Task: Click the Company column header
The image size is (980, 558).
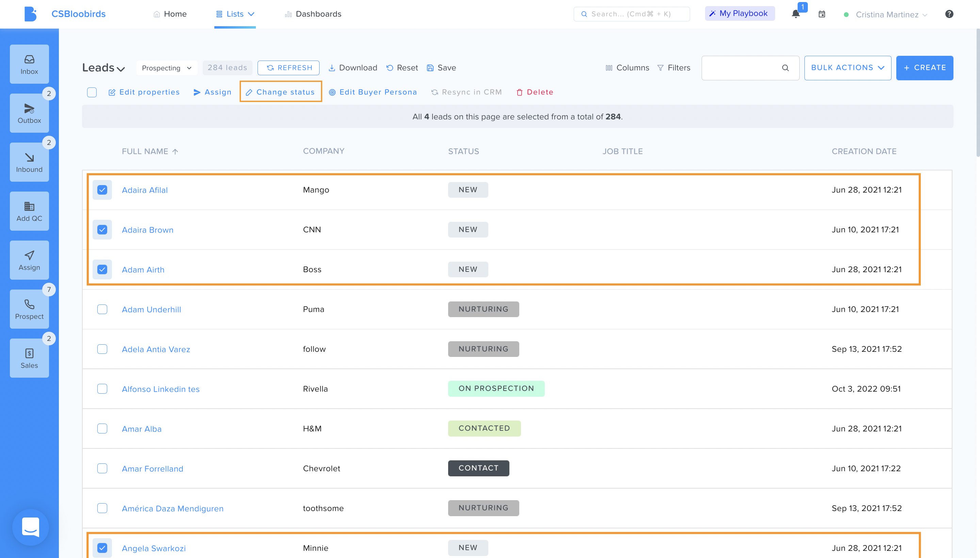Action: pyautogui.click(x=324, y=151)
